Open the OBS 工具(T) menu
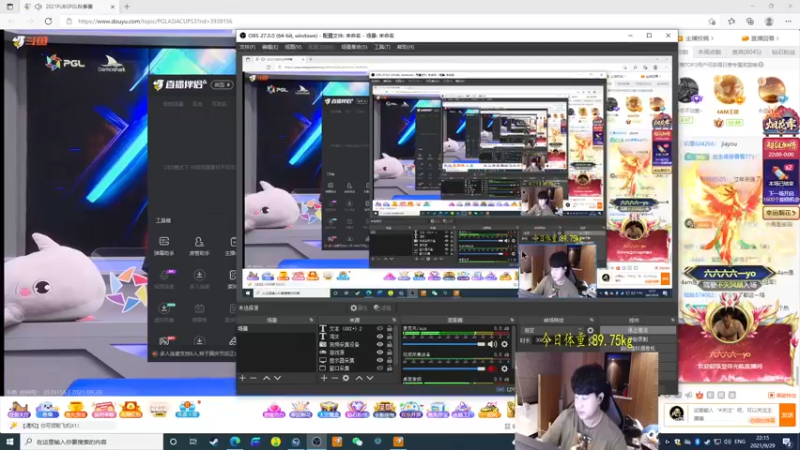Viewport: 800px width, 450px height. pyautogui.click(x=382, y=47)
